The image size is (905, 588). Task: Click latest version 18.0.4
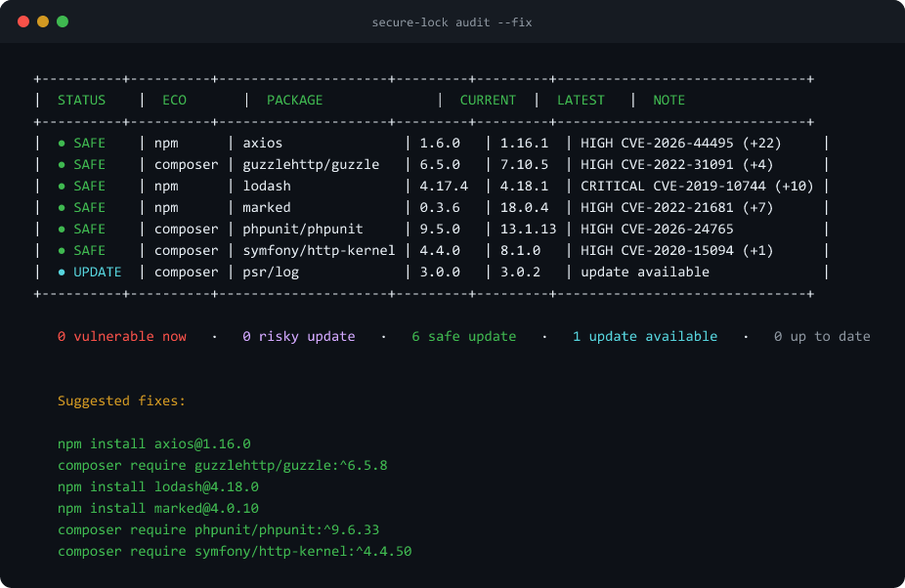pyautogui.click(x=524, y=207)
